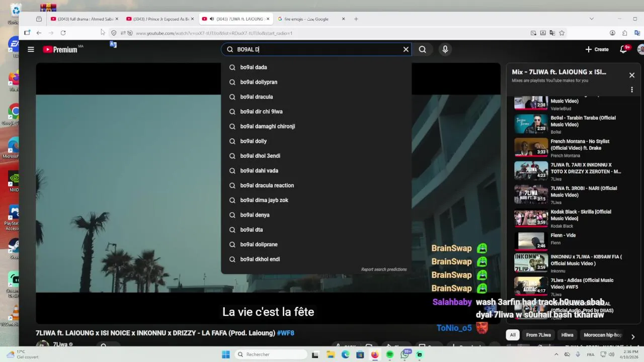Open Mix playlist three-dot options

pyautogui.click(x=632, y=89)
